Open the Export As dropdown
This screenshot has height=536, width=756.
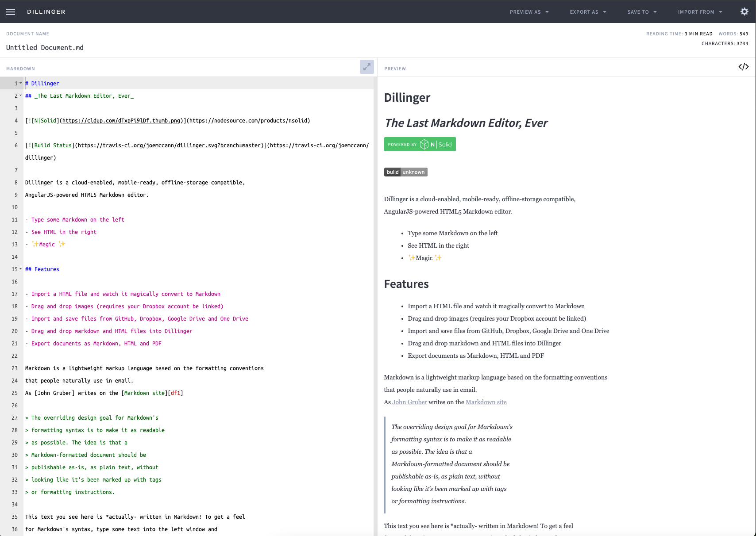588,12
